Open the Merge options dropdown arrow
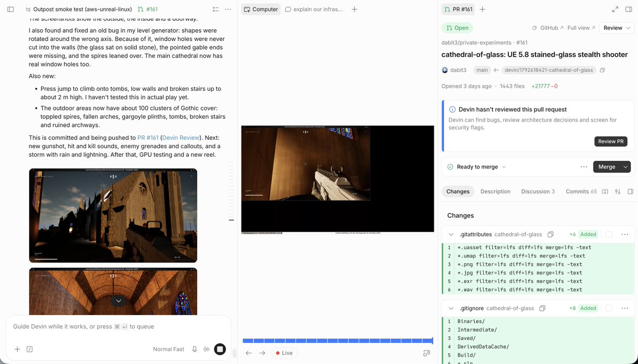638x364 pixels. click(x=626, y=167)
